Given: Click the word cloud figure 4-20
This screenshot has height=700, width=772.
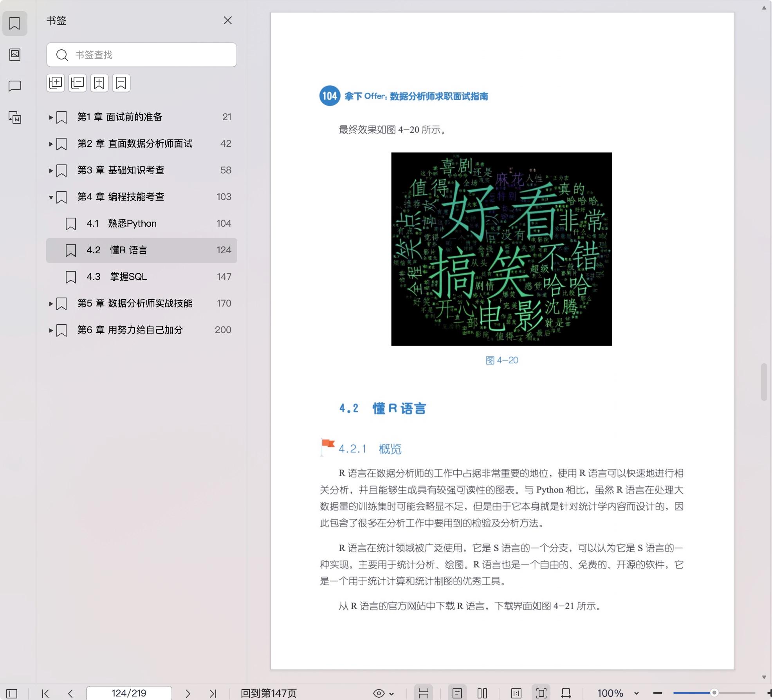Looking at the screenshot, I should point(501,249).
